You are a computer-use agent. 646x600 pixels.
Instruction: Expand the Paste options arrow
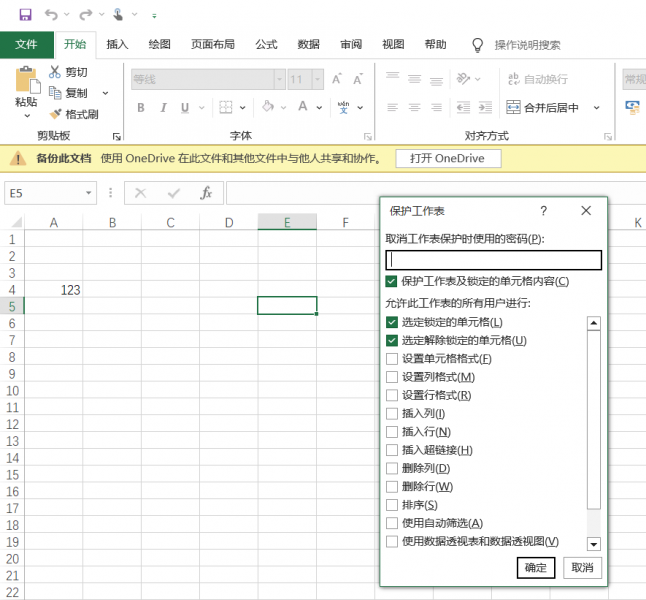[x=27, y=116]
